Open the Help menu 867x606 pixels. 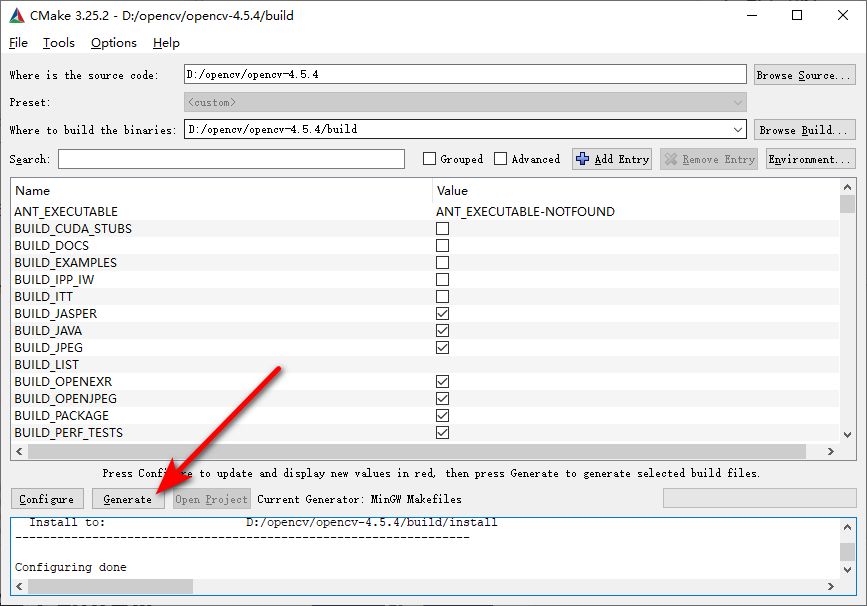pyautogui.click(x=166, y=43)
